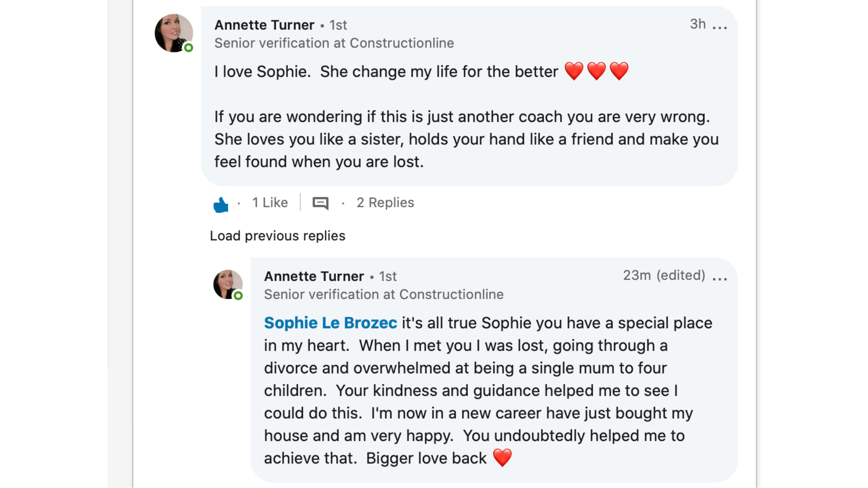Show the thread via 2 Replies
868x488 pixels.
coord(385,203)
